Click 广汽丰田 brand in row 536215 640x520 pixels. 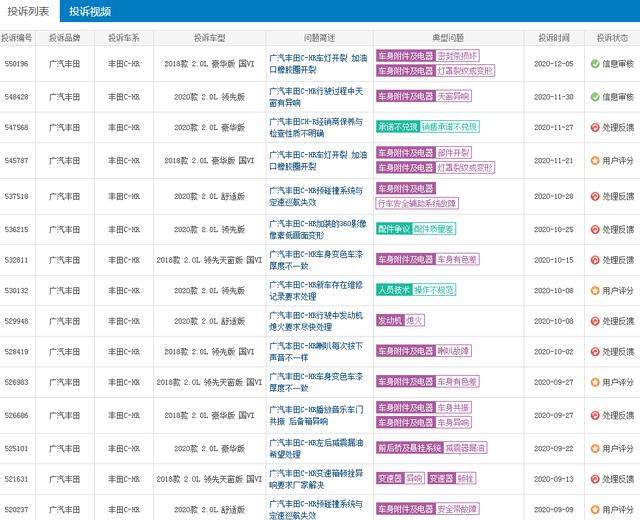(x=64, y=229)
